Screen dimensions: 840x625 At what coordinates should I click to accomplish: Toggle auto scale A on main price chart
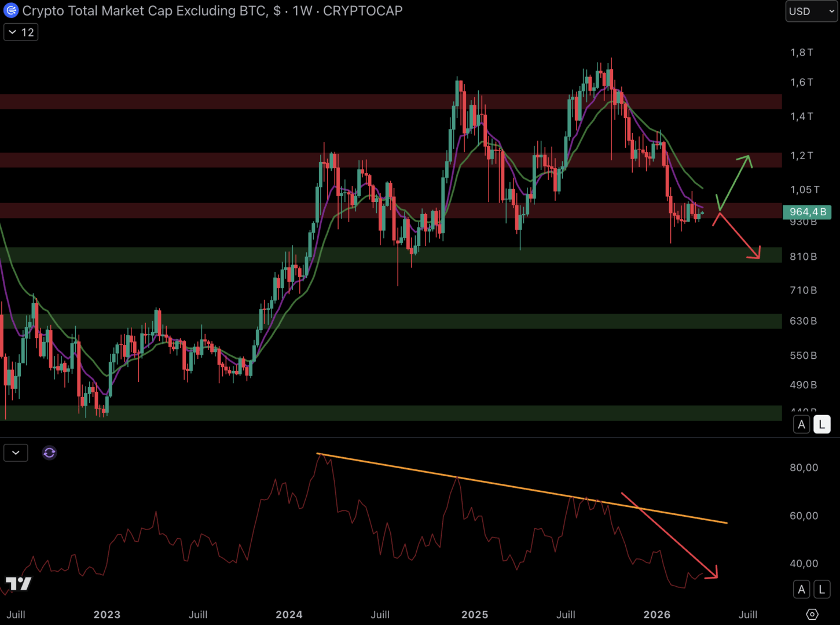point(801,424)
